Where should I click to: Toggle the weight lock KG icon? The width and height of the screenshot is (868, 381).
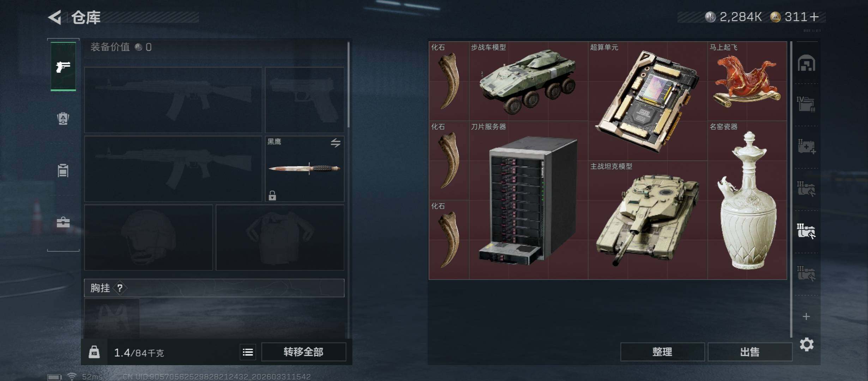click(94, 352)
